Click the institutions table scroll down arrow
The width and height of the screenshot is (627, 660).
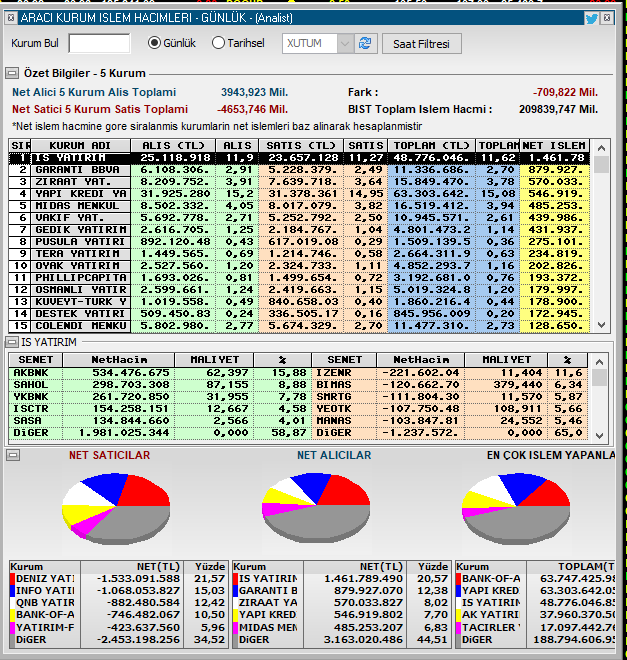(x=601, y=325)
